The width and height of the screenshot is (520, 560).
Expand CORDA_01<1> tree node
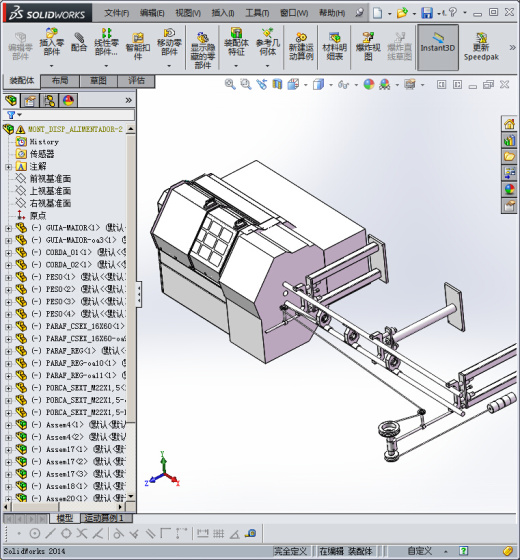point(9,253)
